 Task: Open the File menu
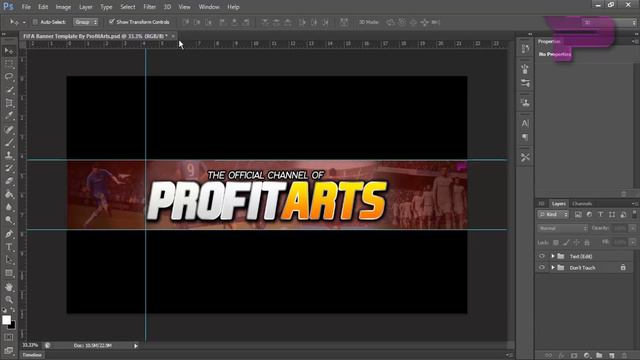(26, 7)
